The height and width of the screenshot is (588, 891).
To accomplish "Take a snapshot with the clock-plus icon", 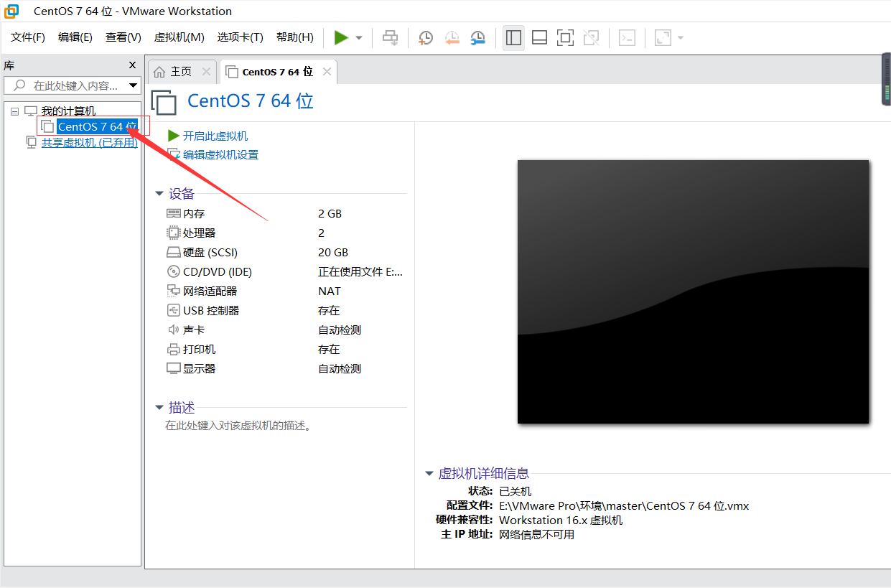I will tap(426, 38).
